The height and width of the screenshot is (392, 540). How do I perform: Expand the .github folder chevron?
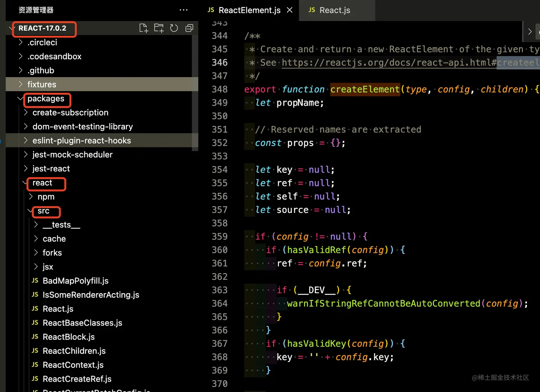click(x=21, y=70)
